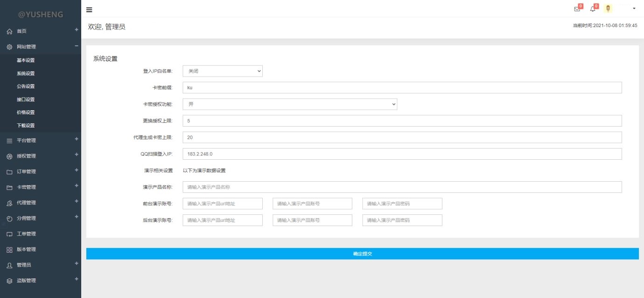This screenshot has width=644, height=298.
Task: Open the user menu dropdown arrow
Action: pyautogui.click(x=634, y=8)
